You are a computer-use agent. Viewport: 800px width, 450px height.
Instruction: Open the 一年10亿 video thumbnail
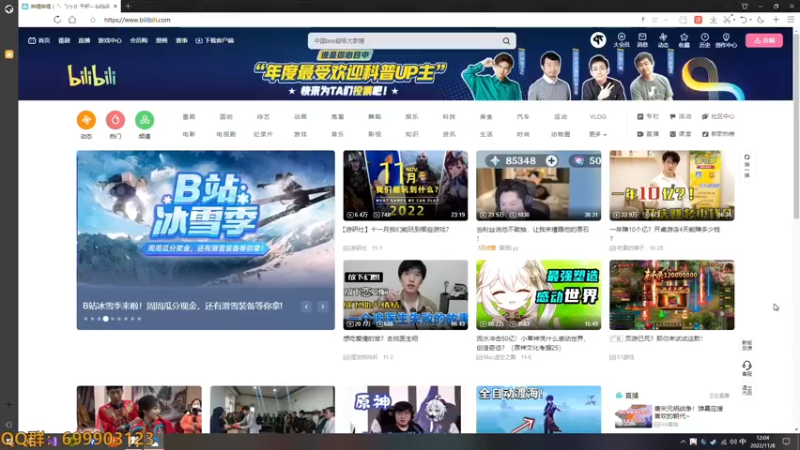(x=671, y=185)
